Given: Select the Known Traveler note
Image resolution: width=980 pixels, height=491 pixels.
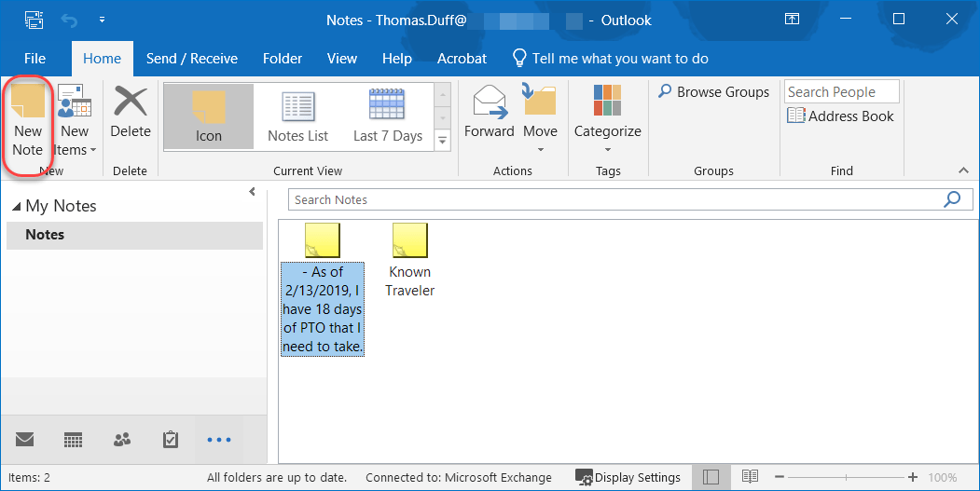Looking at the screenshot, I should [410, 261].
